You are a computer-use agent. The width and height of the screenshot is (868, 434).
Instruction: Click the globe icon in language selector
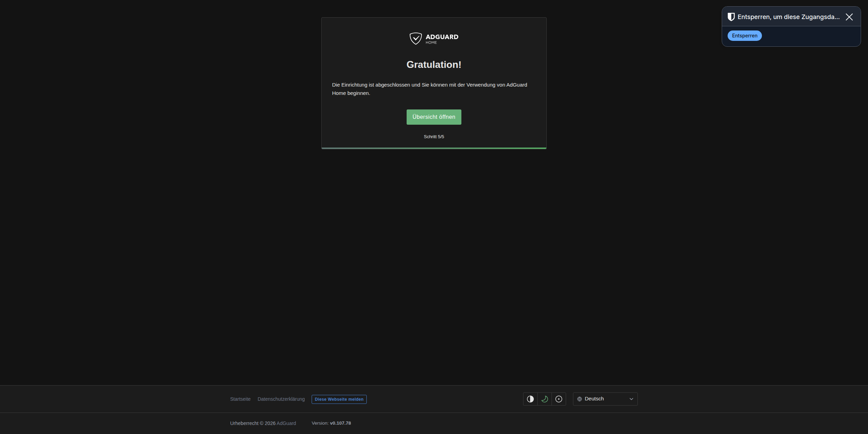click(580, 399)
